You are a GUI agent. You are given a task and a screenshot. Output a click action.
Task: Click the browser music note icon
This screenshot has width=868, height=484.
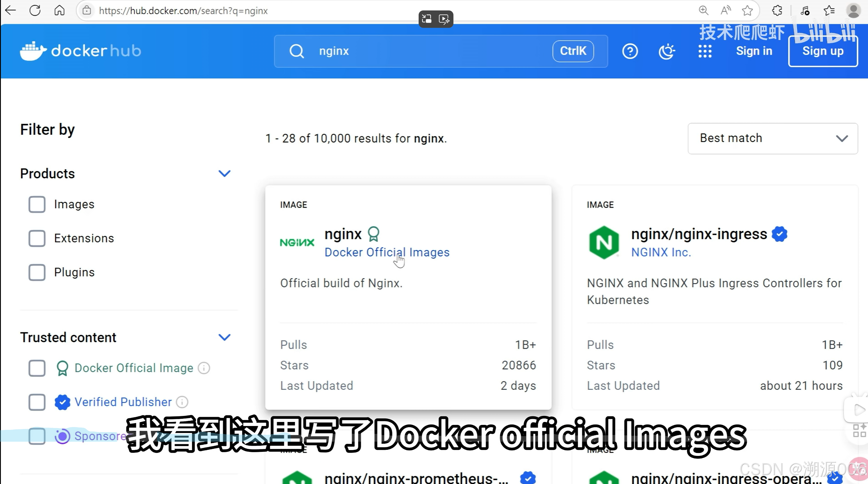pyautogui.click(x=805, y=10)
